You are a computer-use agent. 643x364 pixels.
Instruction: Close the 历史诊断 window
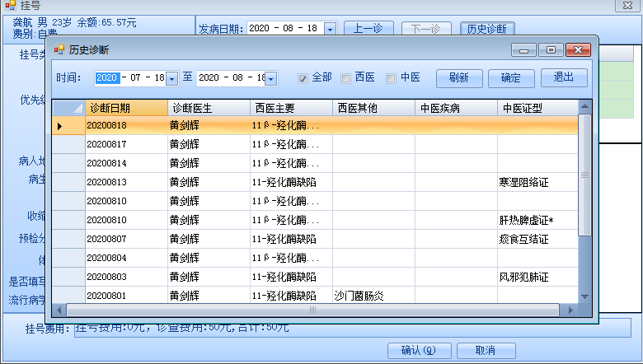pyautogui.click(x=578, y=50)
